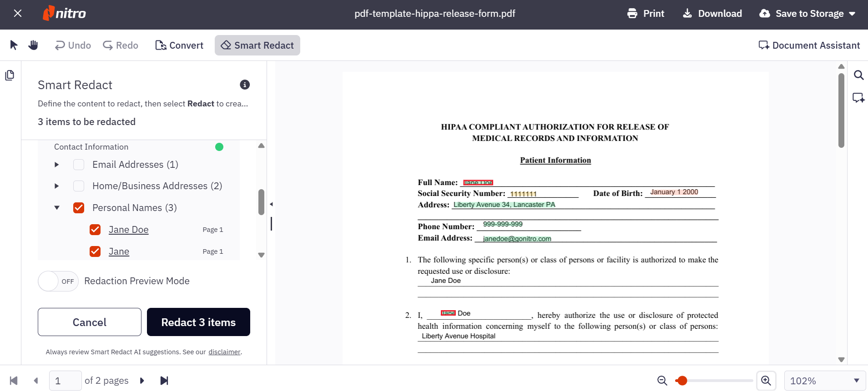Open the disclaimer link
Image resolution: width=868 pixels, height=392 pixels.
click(224, 352)
